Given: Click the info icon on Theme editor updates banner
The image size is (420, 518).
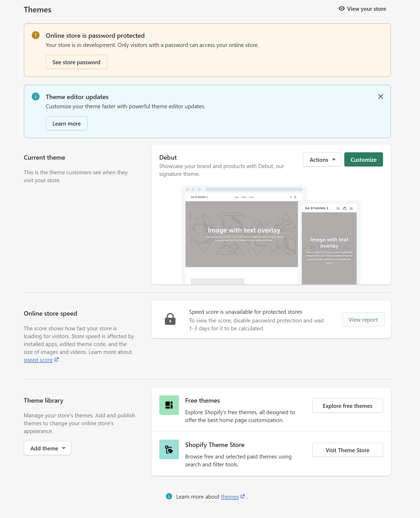Looking at the screenshot, I should pos(35,96).
